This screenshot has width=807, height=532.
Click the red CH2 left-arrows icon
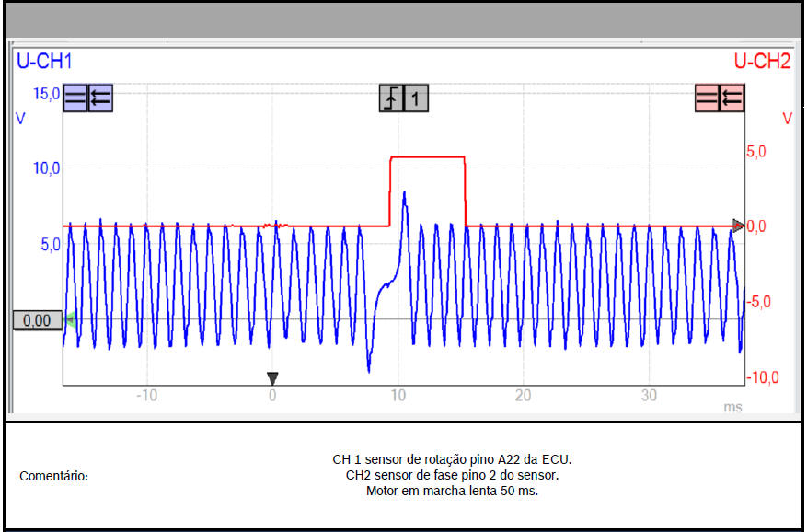(732, 98)
